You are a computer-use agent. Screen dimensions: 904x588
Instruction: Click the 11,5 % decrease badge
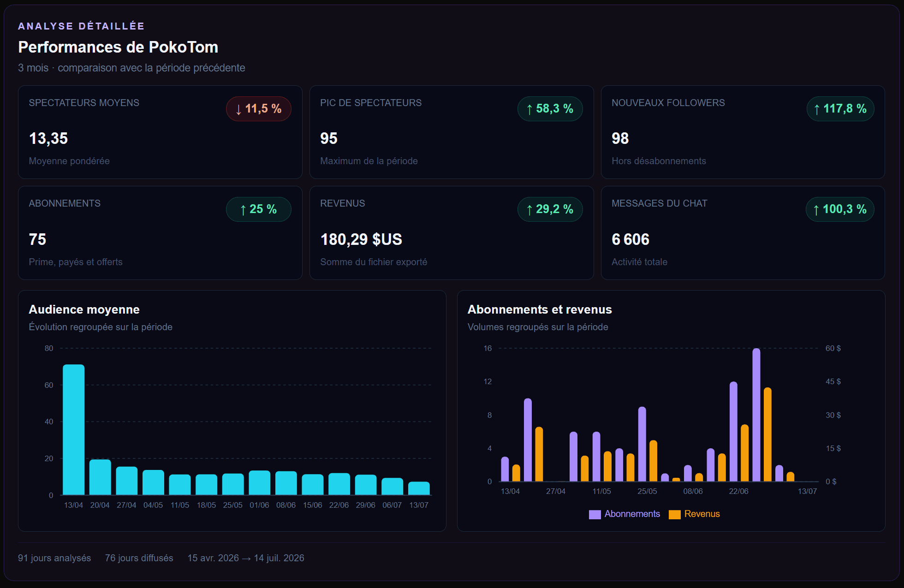click(x=258, y=109)
